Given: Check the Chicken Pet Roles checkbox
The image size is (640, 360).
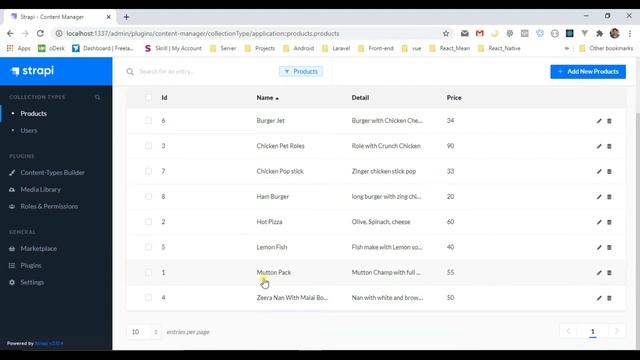Looking at the screenshot, I should click(x=148, y=146).
